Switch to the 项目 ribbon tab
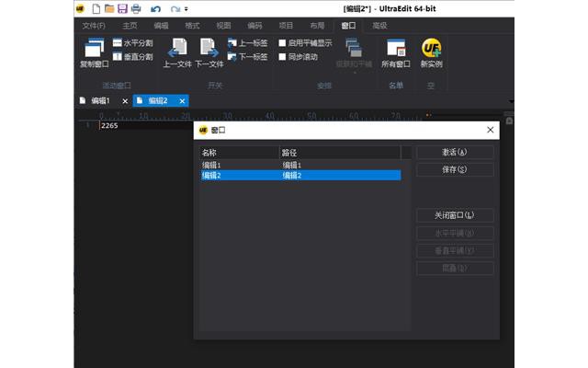 (286, 26)
